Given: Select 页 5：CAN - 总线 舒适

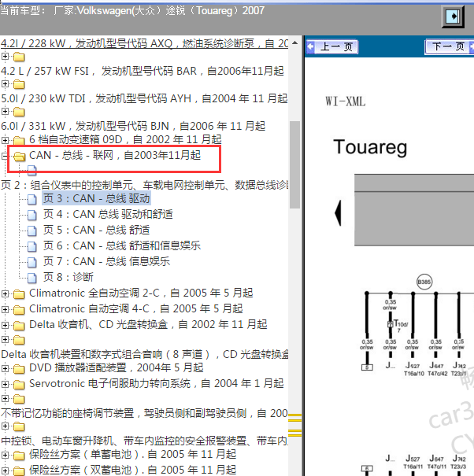Looking at the screenshot, I should [x=96, y=230].
